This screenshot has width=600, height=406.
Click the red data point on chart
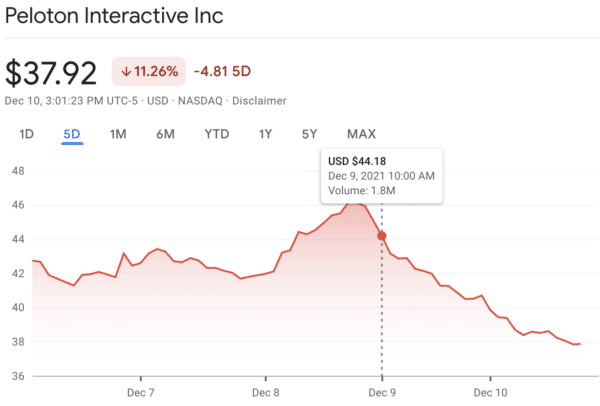(x=381, y=236)
